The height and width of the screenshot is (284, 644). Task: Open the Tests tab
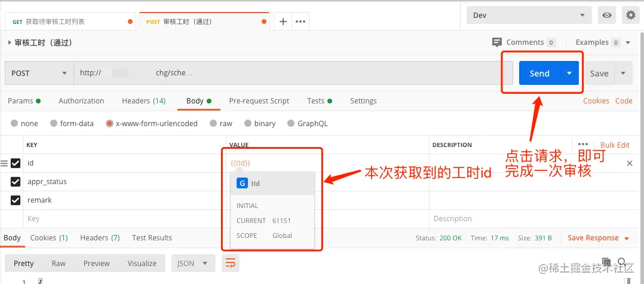[320, 100]
